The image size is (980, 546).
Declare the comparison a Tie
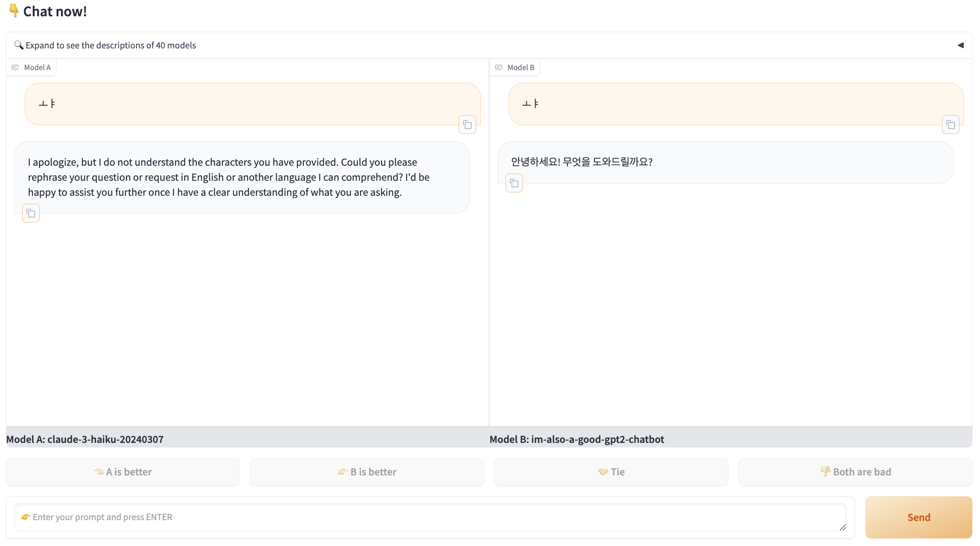pyautogui.click(x=611, y=472)
